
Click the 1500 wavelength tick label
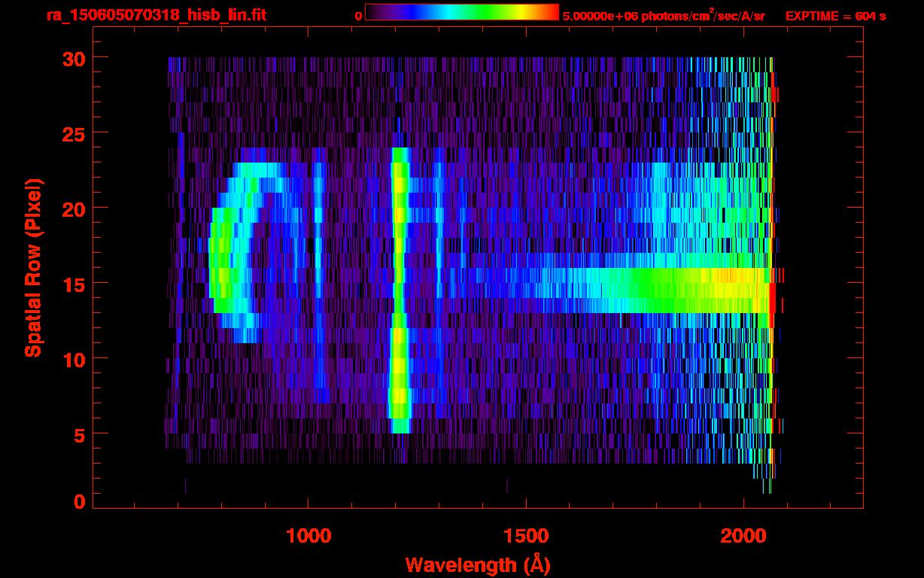(526, 536)
